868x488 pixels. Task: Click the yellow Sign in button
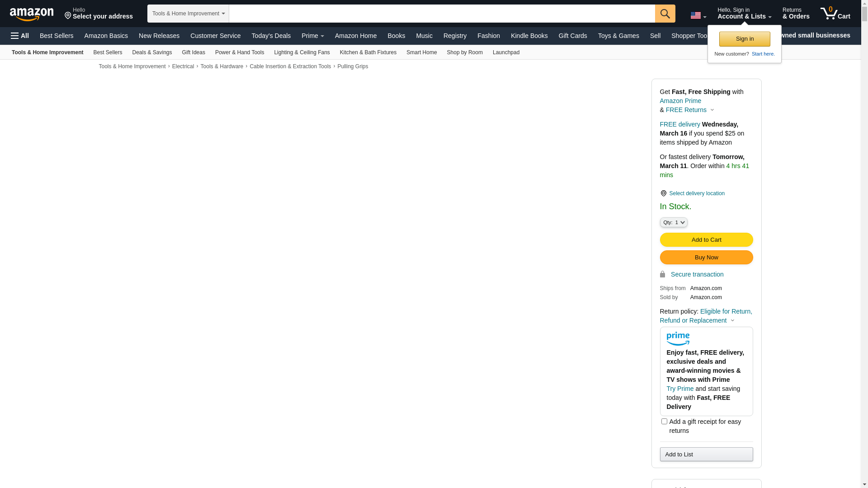745,39
